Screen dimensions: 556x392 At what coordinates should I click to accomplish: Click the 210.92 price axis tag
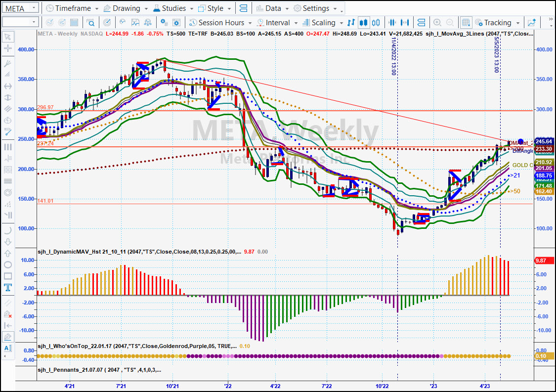pyautogui.click(x=544, y=163)
